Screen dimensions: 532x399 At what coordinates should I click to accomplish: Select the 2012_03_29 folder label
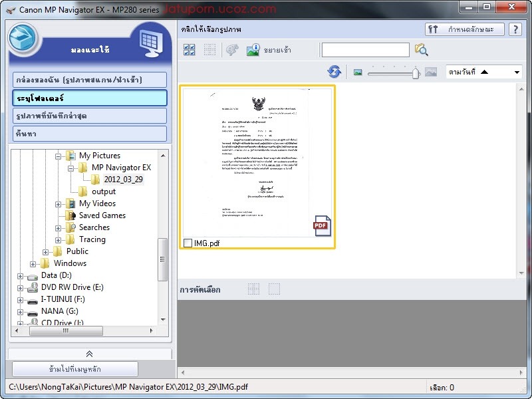click(x=124, y=180)
